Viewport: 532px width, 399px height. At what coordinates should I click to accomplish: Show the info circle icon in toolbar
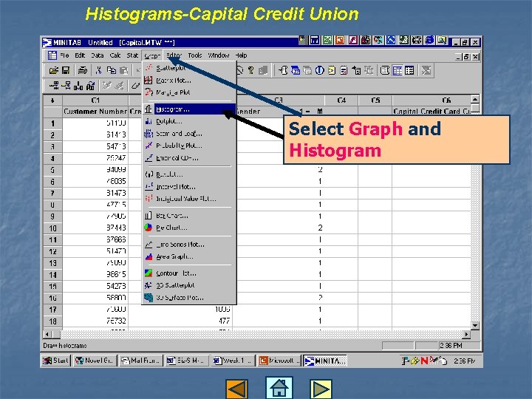(319, 71)
